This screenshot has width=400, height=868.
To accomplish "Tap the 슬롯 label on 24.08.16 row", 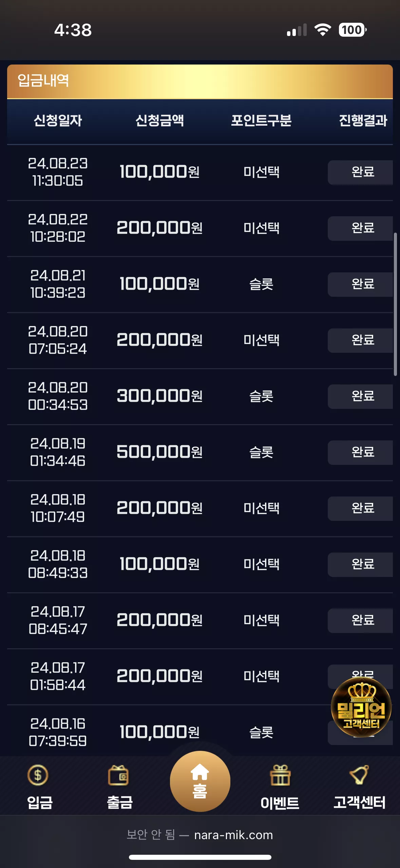I will coord(261,732).
